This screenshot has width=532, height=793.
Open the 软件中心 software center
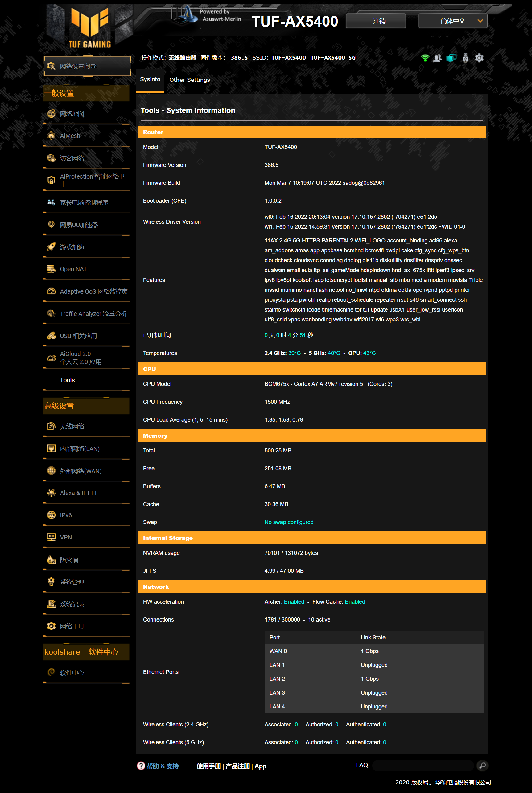tap(72, 672)
